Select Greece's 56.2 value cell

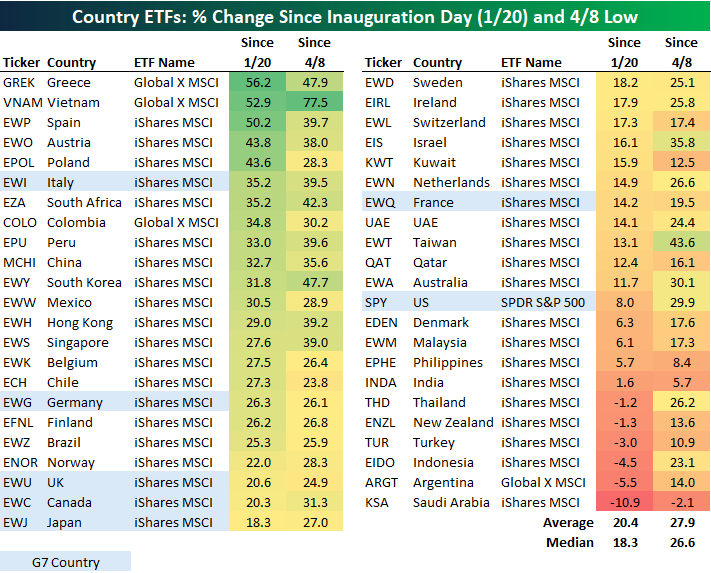coord(258,83)
